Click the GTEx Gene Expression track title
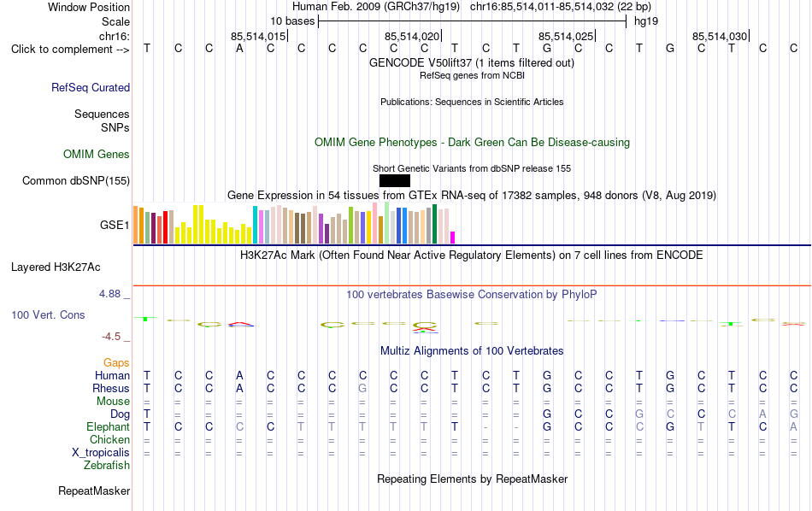The height and width of the screenshot is (511, 812). [x=472, y=195]
